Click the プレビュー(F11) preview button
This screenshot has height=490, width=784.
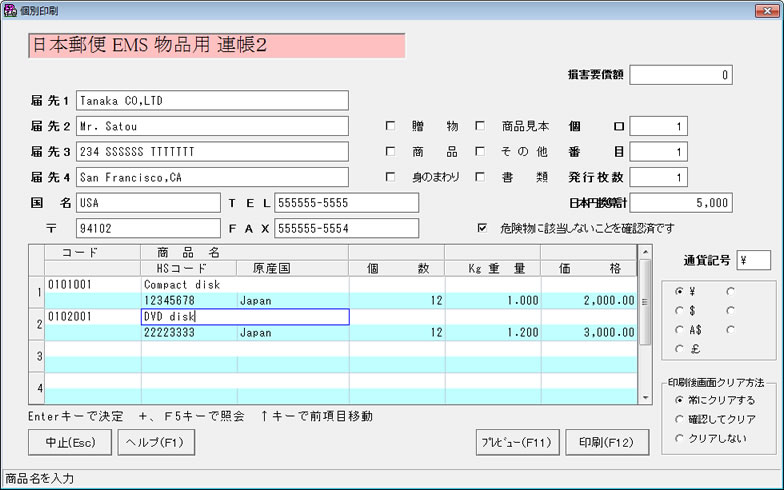point(515,441)
